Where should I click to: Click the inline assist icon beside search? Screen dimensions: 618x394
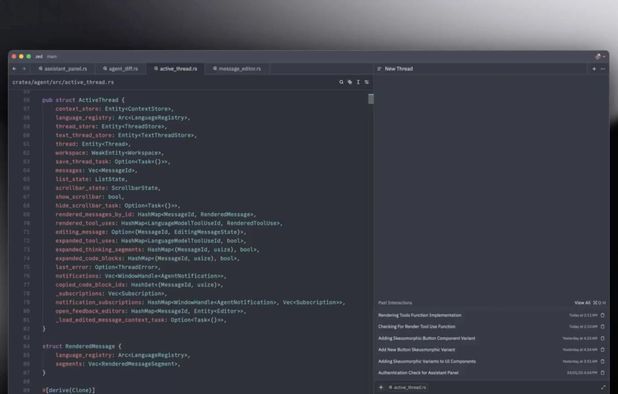(350, 82)
